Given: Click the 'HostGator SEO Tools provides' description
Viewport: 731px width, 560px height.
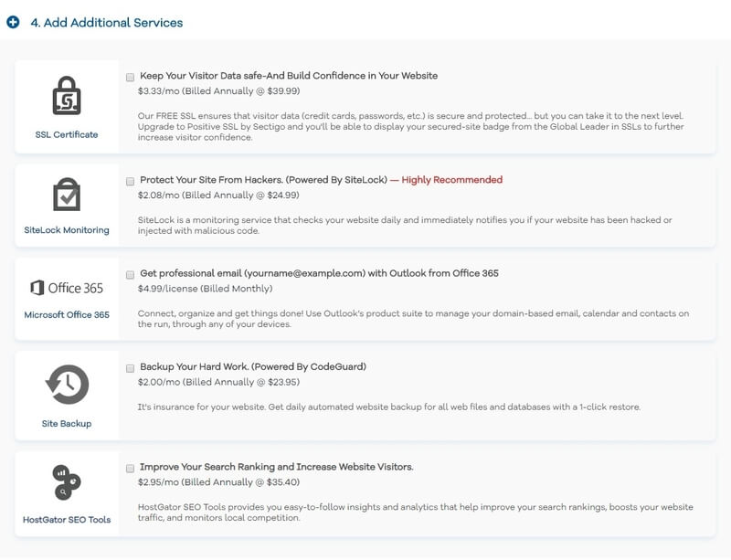Looking at the screenshot, I should pyautogui.click(x=416, y=512).
